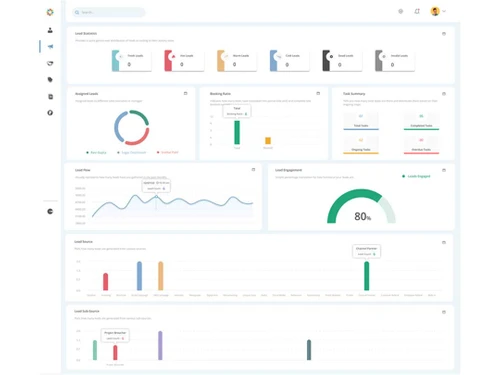Toggle the blue legend entry under donut chart
The width and height of the screenshot is (500, 375).
point(132,152)
